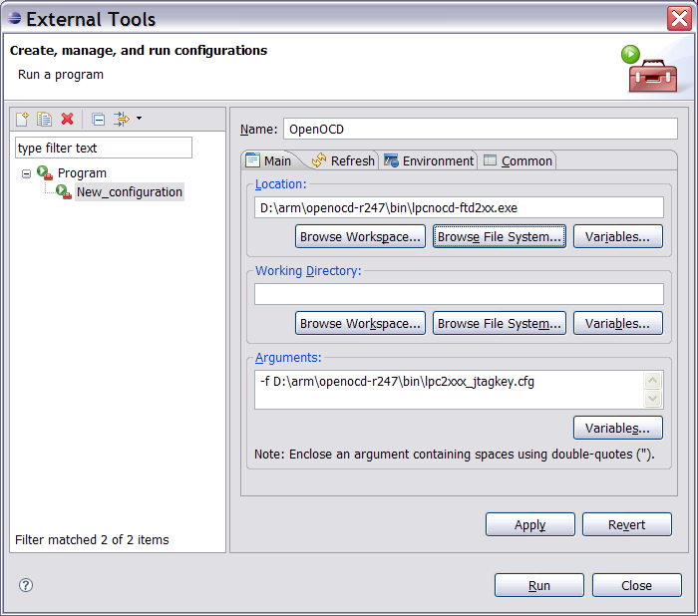Run the OpenOCD configuration
698x616 pixels.
point(539,585)
